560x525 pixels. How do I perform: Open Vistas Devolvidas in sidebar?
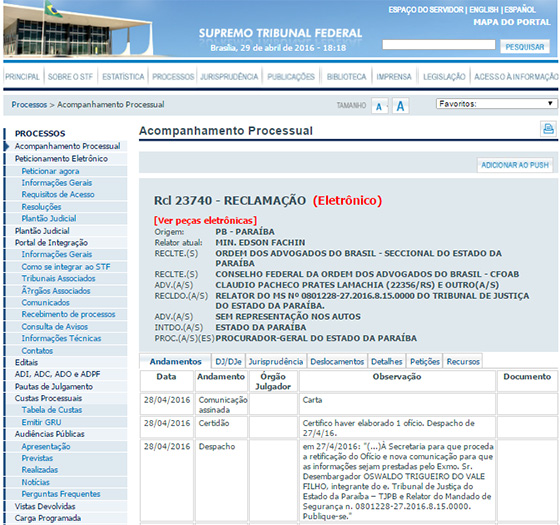(x=45, y=506)
